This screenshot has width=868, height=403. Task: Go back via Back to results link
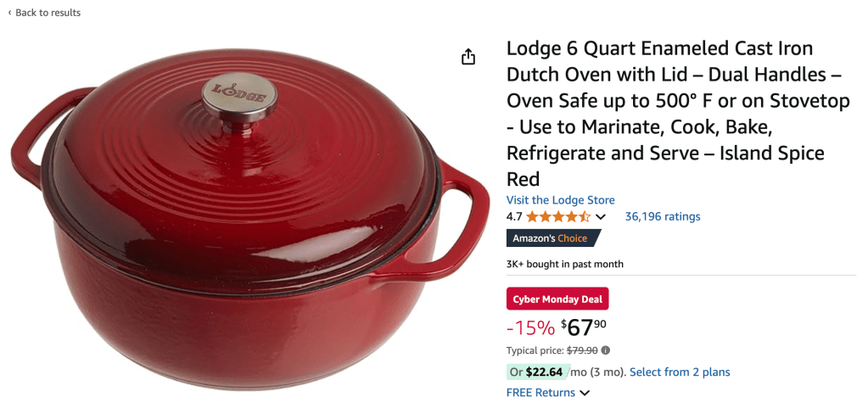(48, 13)
